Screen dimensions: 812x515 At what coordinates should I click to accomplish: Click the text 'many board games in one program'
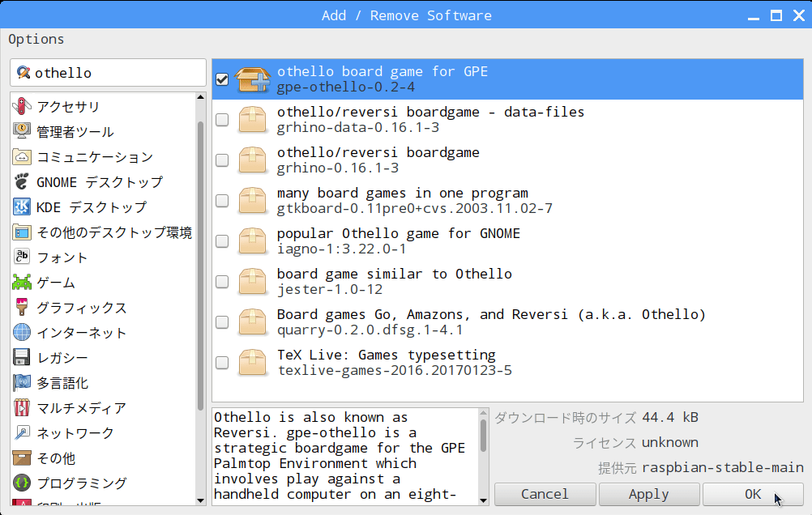pos(403,193)
